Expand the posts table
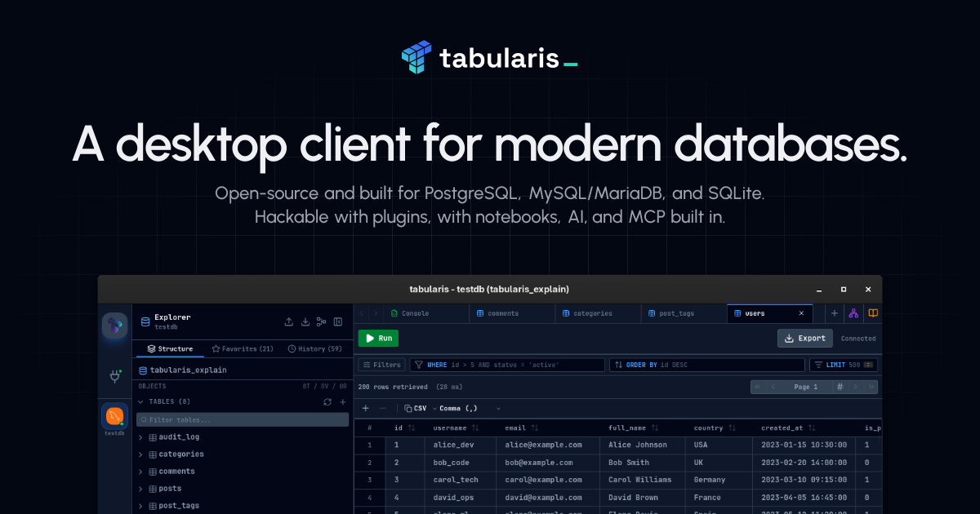Screen dimensions: 980x514 click(140, 489)
